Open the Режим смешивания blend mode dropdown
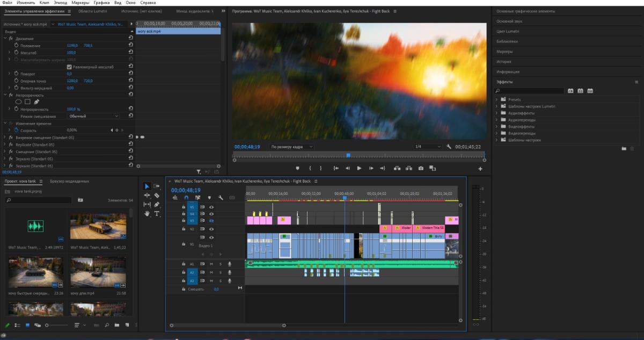This screenshot has width=644, height=340. pos(93,116)
